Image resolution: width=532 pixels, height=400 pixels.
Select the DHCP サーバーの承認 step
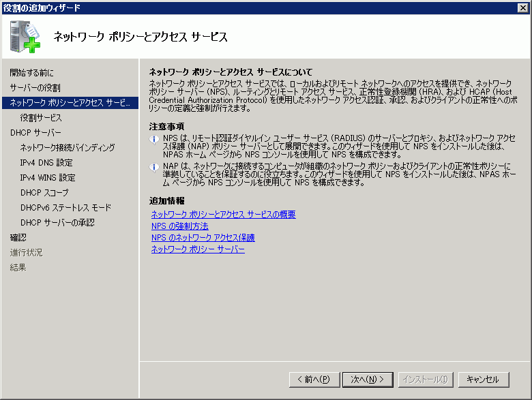tap(57, 222)
